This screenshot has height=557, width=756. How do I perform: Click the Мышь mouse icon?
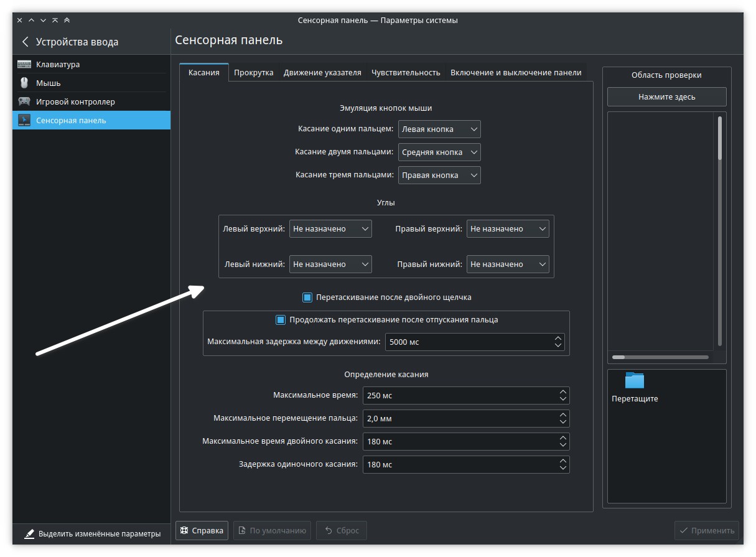pos(24,83)
